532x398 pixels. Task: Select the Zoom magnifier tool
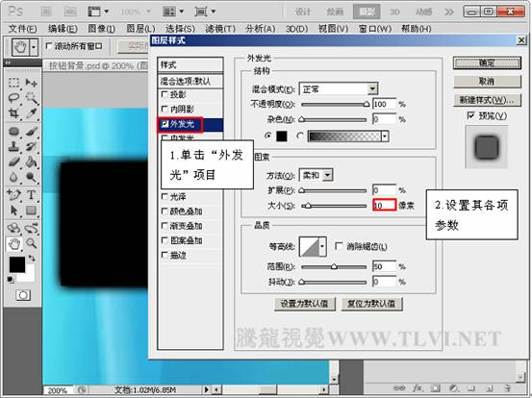tap(31, 243)
